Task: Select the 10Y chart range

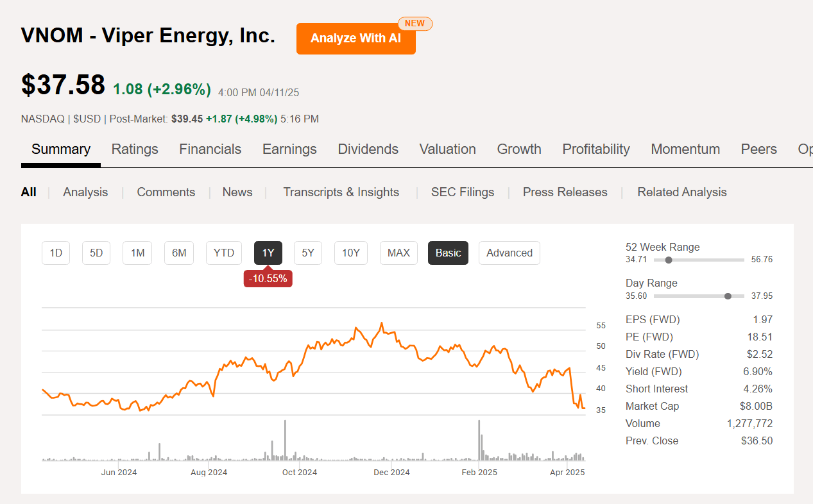Action: [x=350, y=253]
